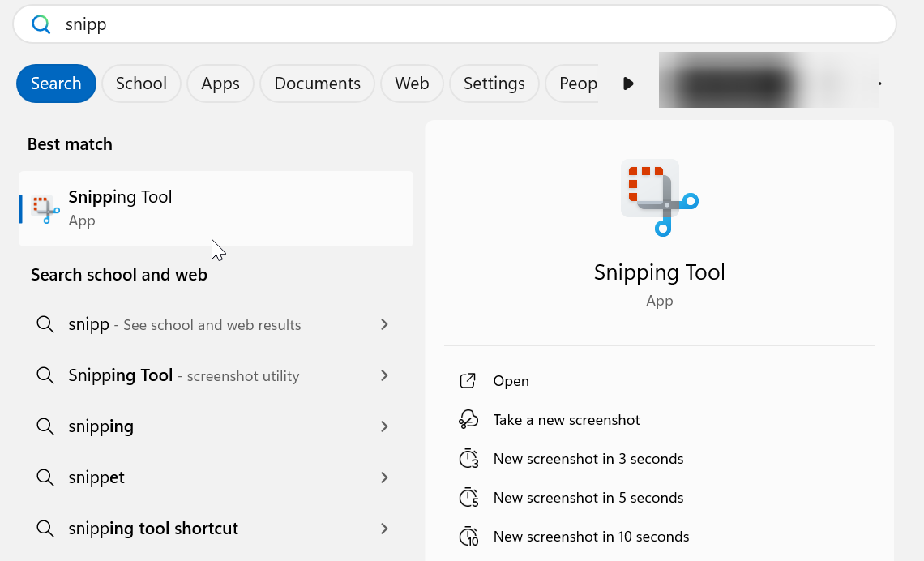Click inside the search text field
This screenshot has height=561, width=924.
pos(454,24)
